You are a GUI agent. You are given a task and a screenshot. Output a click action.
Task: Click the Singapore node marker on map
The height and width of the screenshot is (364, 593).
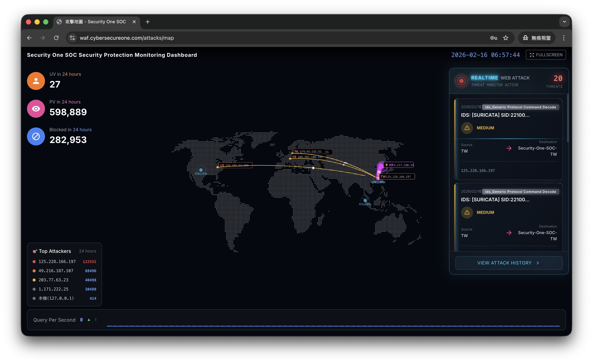click(x=365, y=200)
